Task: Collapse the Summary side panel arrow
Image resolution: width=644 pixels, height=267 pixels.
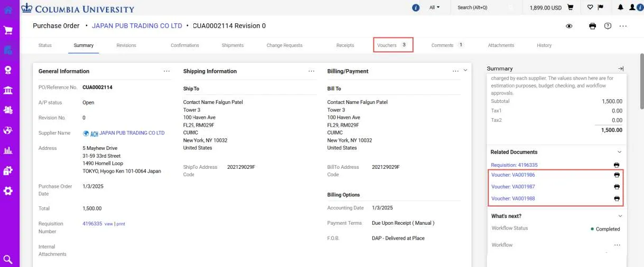Action: (x=621, y=69)
